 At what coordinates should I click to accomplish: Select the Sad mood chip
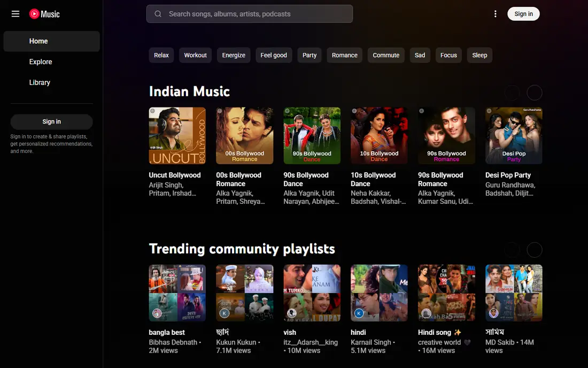point(420,55)
